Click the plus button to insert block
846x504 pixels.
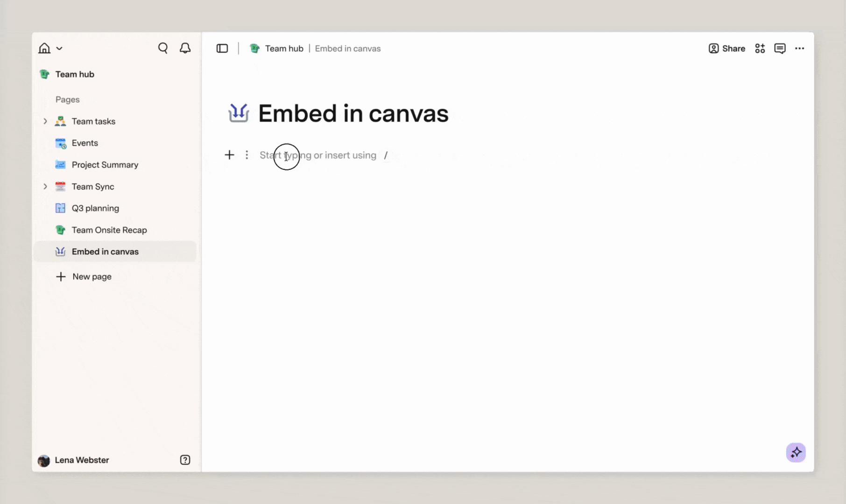click(x=229, y=155)
